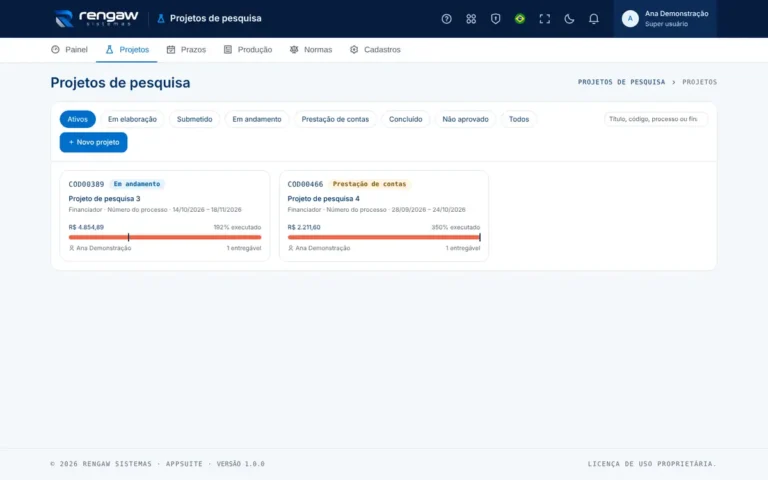Show Todos projects
The width and height of the screenshot is (768, 480).
pos(519,119)
